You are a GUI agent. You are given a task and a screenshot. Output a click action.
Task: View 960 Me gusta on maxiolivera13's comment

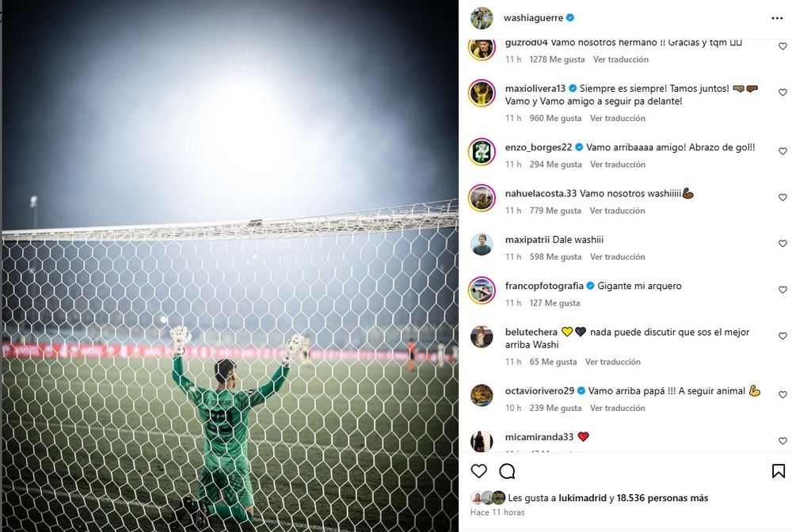pos(555,118)
